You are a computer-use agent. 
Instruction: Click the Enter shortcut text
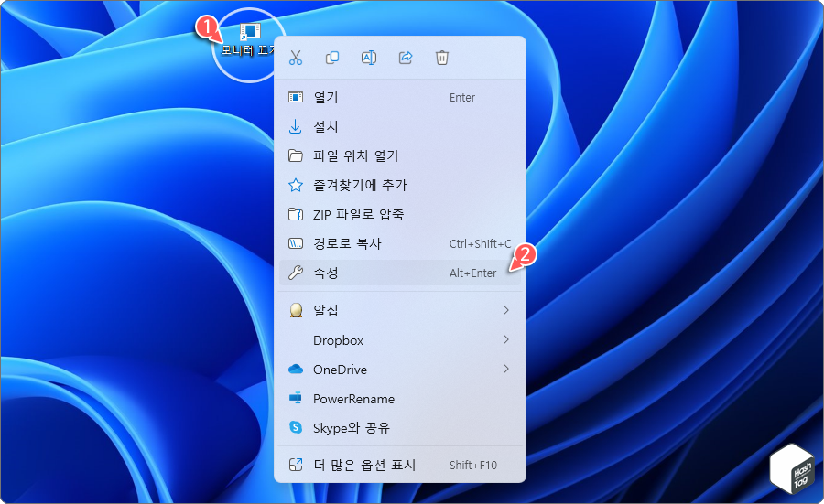462,98
